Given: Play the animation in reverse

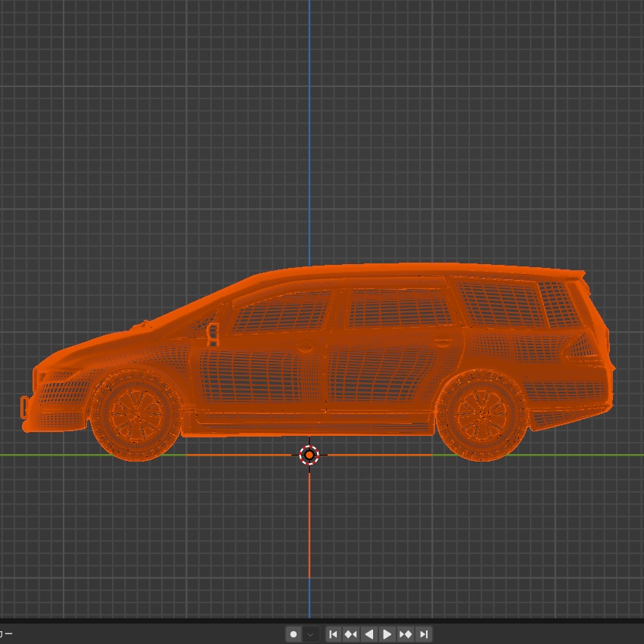Looking at the screenshot, I should pos(369,634).
